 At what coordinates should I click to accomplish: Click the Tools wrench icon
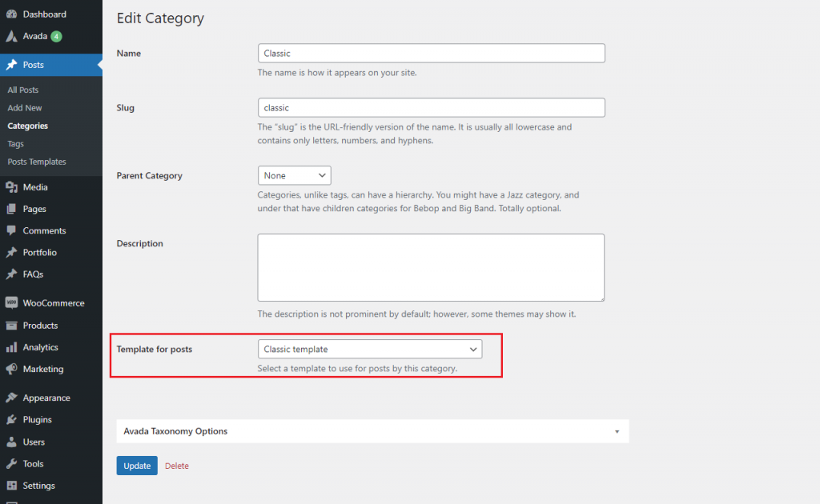[x=11, y=464]
